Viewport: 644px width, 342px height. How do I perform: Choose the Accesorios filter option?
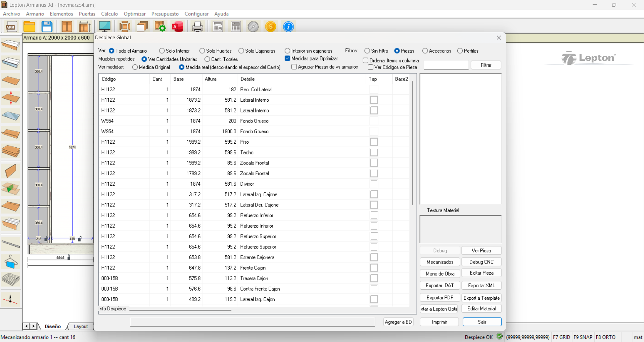[425, 51]
